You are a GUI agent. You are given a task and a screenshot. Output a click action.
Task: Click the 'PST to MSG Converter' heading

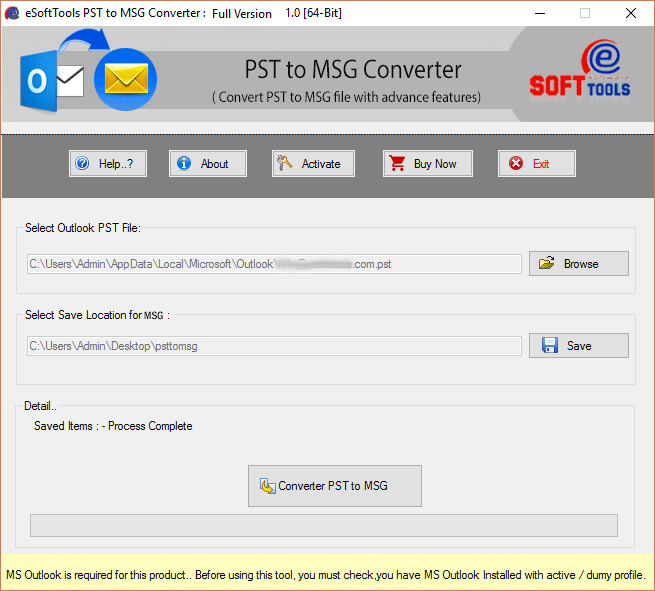pyautogui.click(x=353, y=69)
